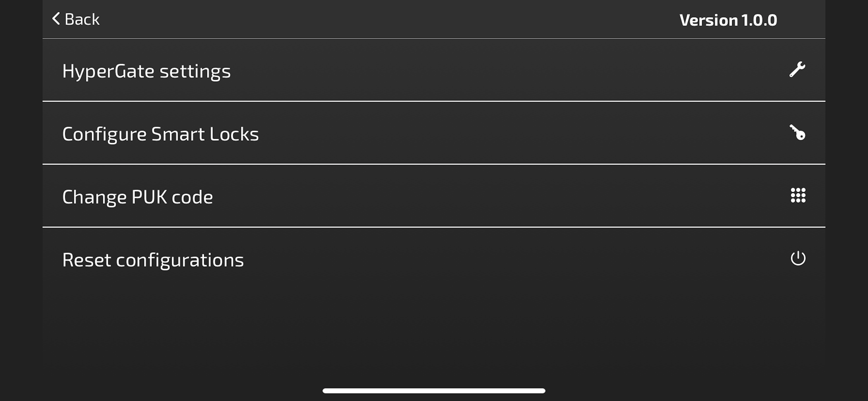Screen dimensions: 868x401
Task: Click the divider line below Configure Smart Locks
Action: (x=434, y=164)
